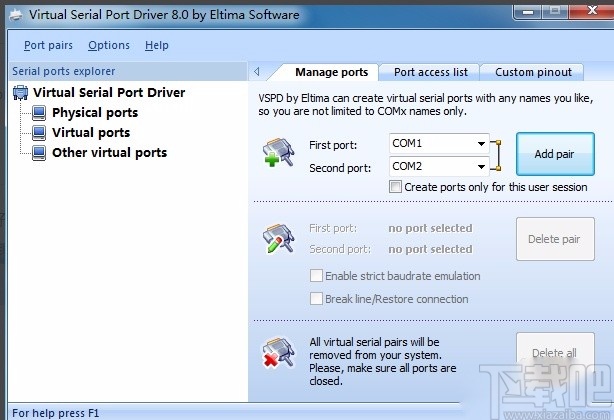Click the add-pair connector icon with green plus

tap(278, 152)
